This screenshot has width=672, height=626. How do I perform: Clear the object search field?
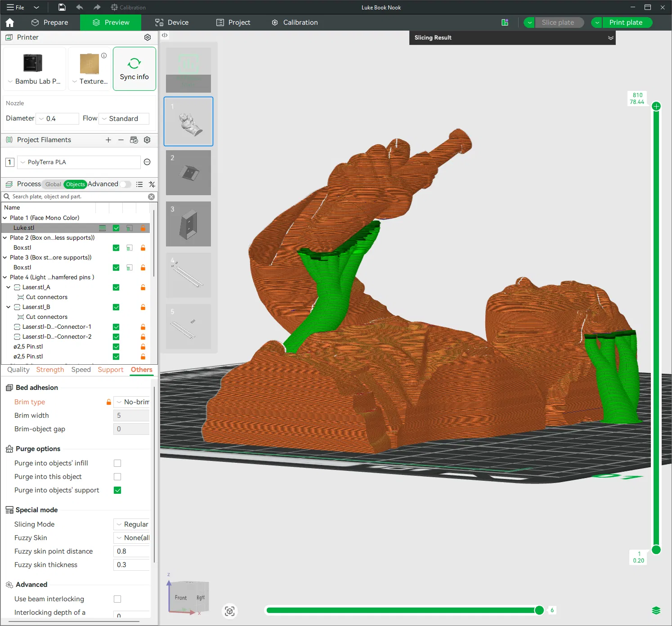tap(152, 197)
